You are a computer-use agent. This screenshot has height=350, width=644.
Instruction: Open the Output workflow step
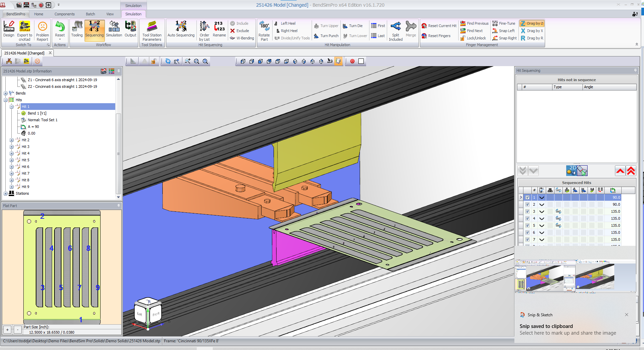[x=130, y=29]
